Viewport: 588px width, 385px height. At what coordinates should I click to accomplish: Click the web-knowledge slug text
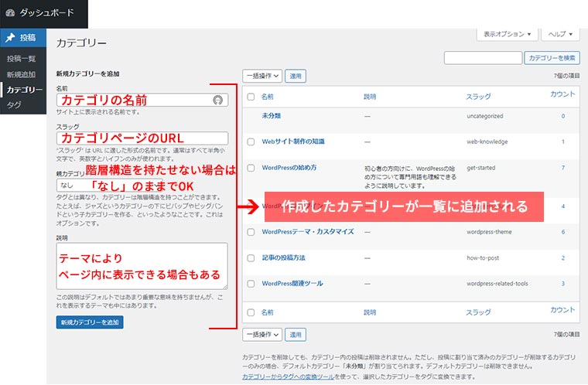click(487, 141)
